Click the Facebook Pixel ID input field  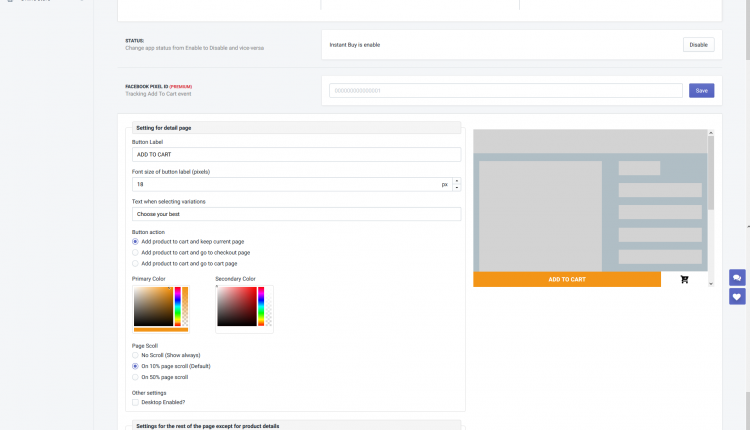[506, 90]
